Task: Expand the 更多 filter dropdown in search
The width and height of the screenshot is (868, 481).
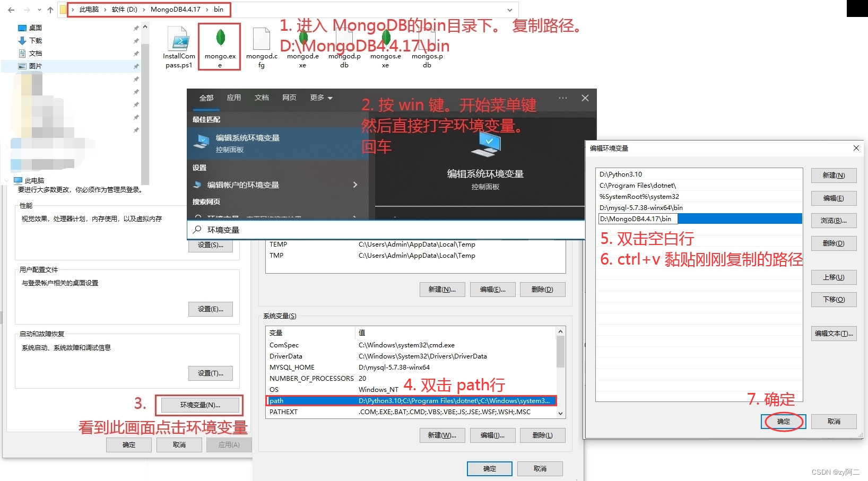Action: click(x=322, y=98)
